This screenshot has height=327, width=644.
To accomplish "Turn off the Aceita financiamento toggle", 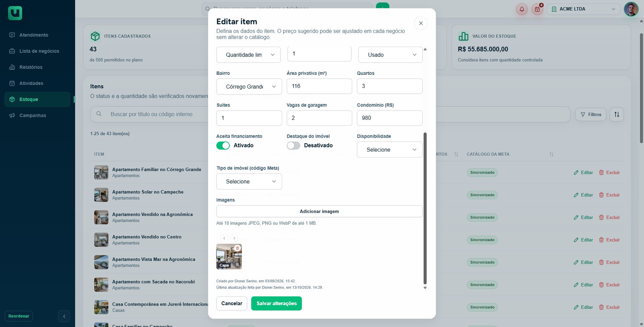I will tap(223, 146).
